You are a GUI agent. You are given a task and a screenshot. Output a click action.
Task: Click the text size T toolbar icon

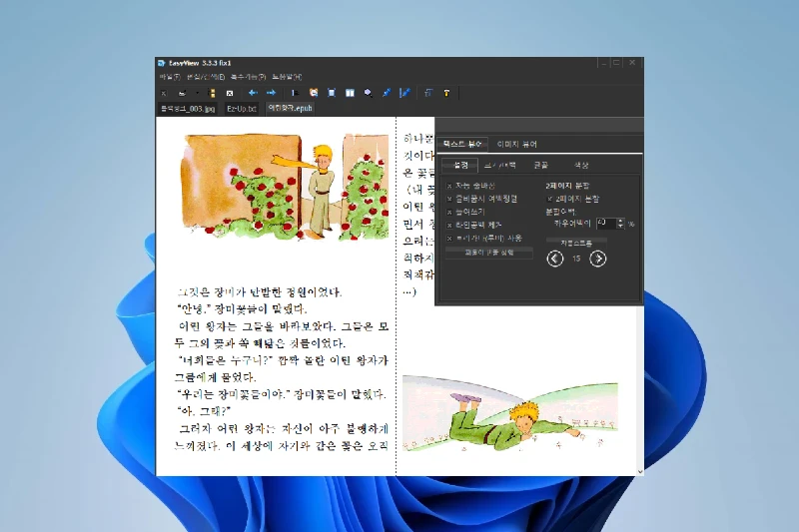[428, 93]
